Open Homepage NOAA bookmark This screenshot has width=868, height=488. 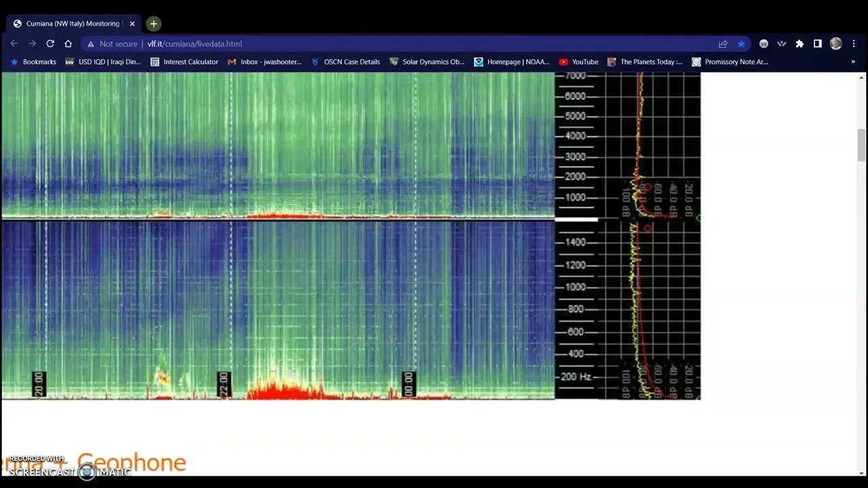click(512, 62)
